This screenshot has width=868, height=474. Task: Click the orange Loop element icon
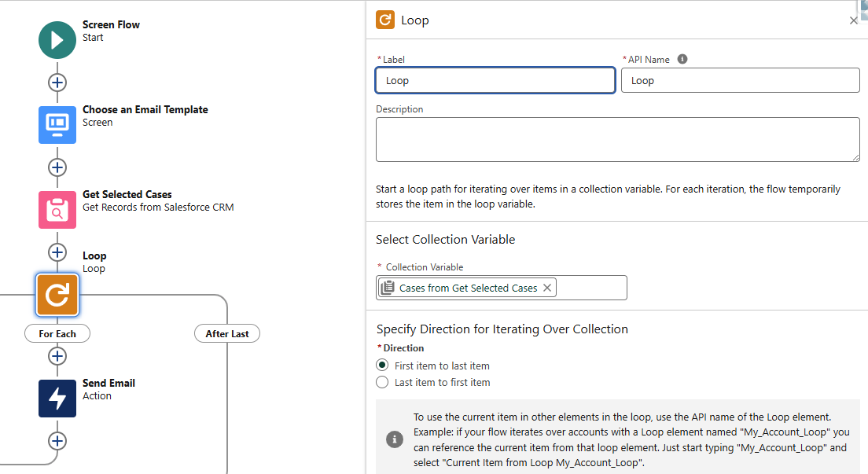coord(57,294)
